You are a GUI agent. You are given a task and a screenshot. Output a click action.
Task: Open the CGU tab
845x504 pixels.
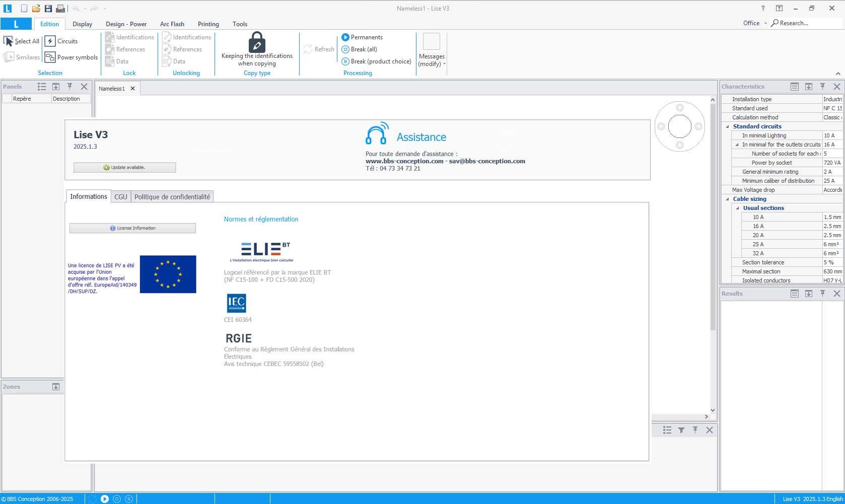click(x=121, y=197)
